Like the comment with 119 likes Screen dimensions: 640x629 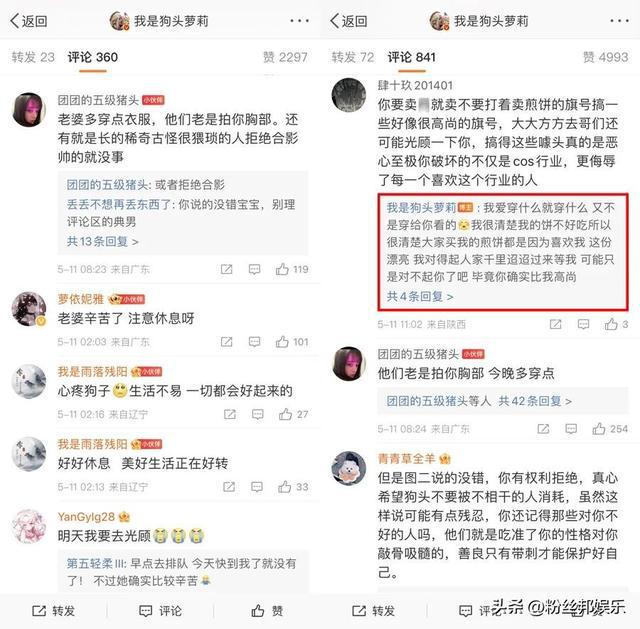click(282, 269)
